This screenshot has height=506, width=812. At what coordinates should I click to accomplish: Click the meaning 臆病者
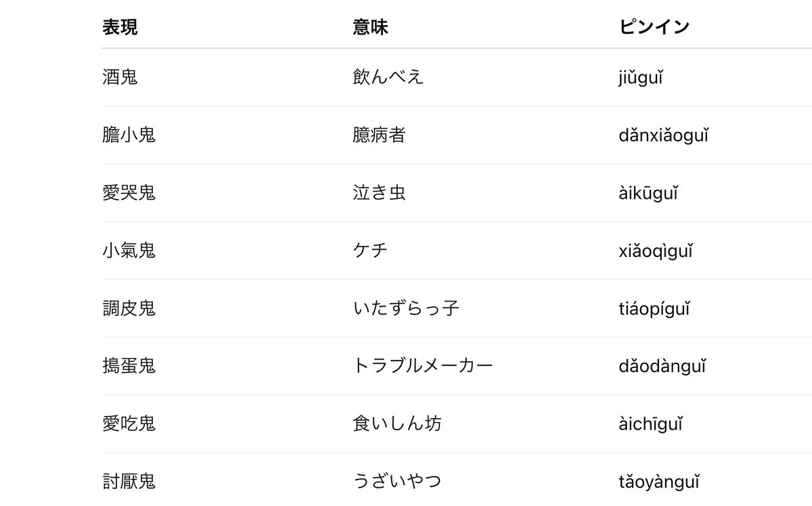click(379, 135)
